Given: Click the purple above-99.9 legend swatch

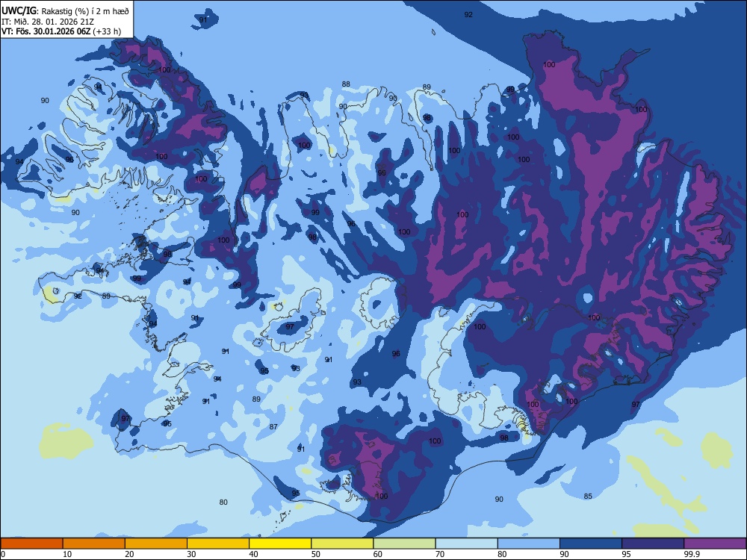Looking at the screenshot, I should tap(715, 544).
